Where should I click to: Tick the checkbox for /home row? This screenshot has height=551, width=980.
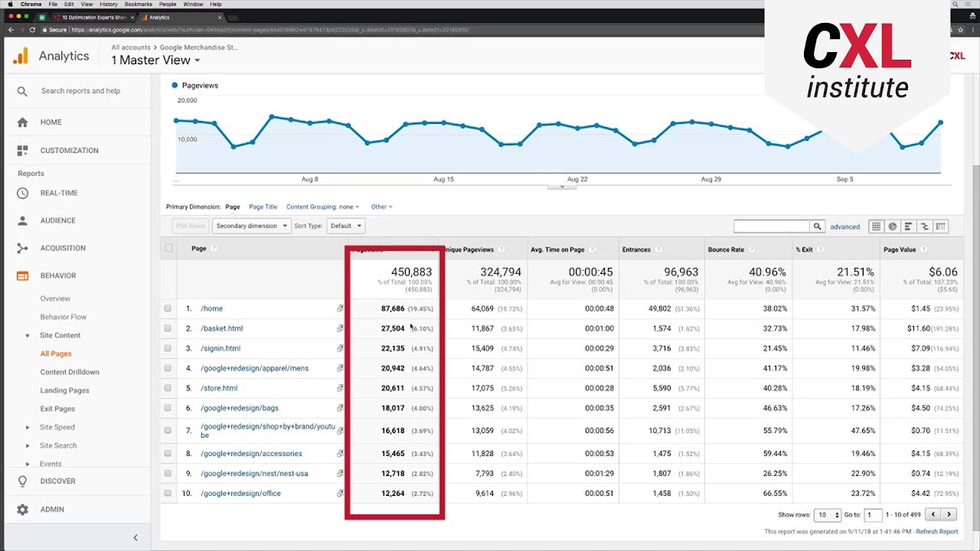click(x=168, y=308)
